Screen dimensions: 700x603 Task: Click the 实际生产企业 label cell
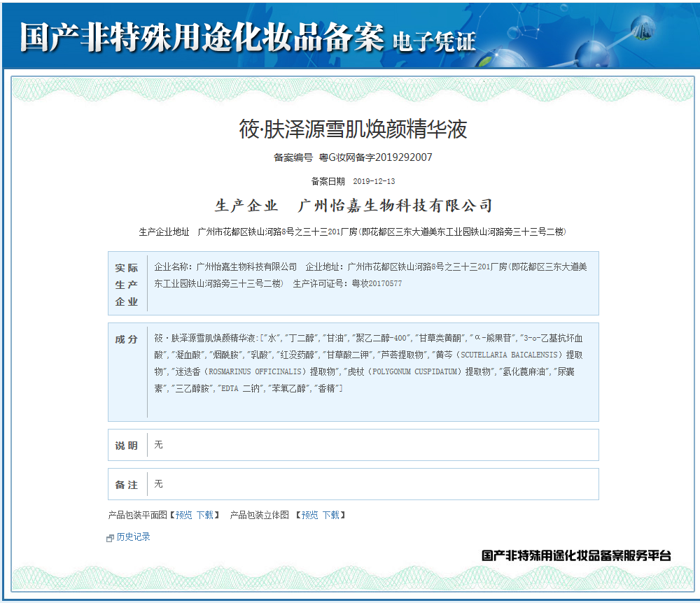(x=127, y=284)
